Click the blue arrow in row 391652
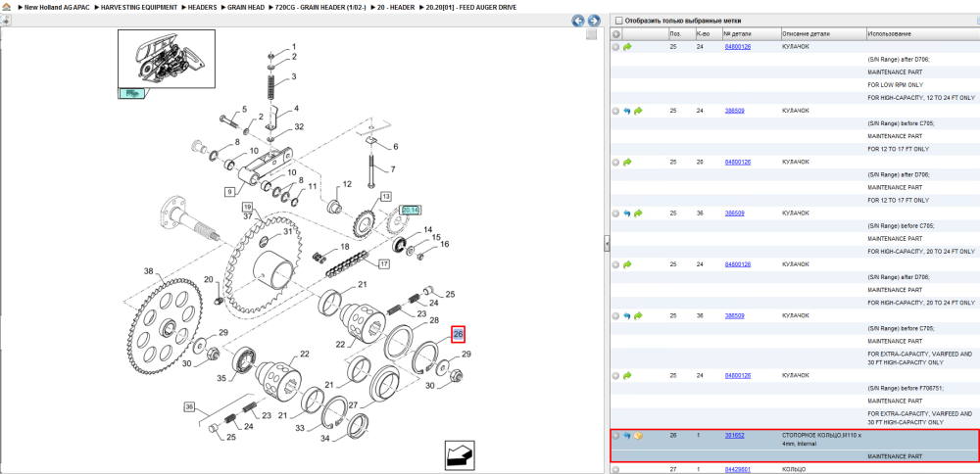 (x=627, y=435)
